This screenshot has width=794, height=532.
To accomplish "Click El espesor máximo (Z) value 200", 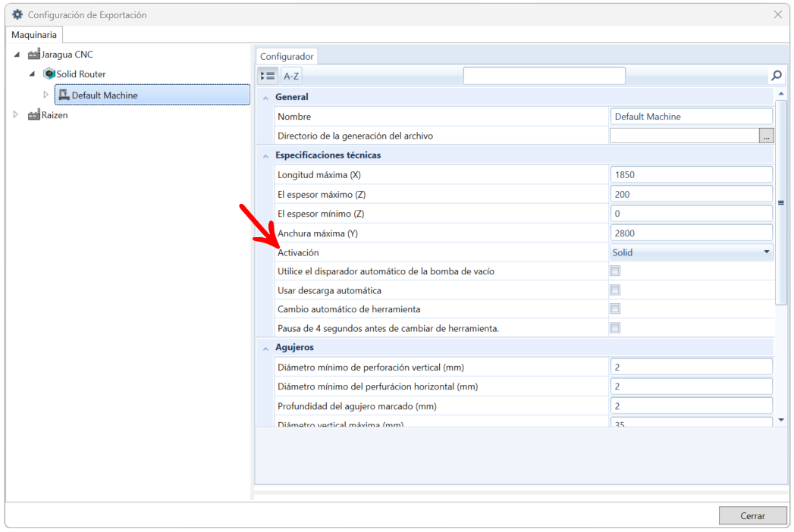I will [x=691, y=194].
